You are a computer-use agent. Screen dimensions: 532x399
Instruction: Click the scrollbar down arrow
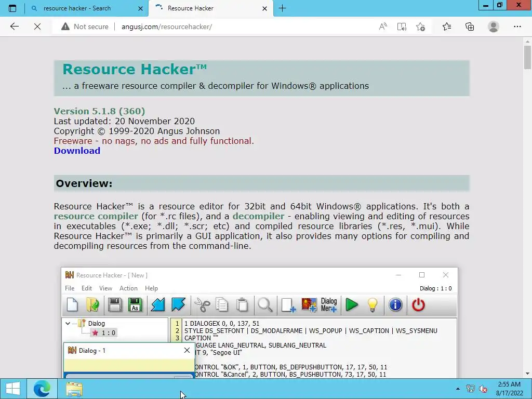pyautogui.click(x=527, y=374)
